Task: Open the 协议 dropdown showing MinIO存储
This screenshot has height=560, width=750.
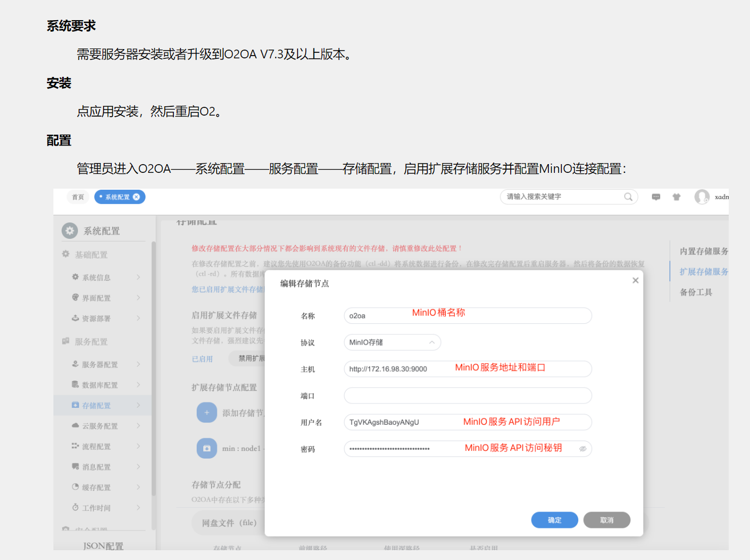Action: point(392,342)
